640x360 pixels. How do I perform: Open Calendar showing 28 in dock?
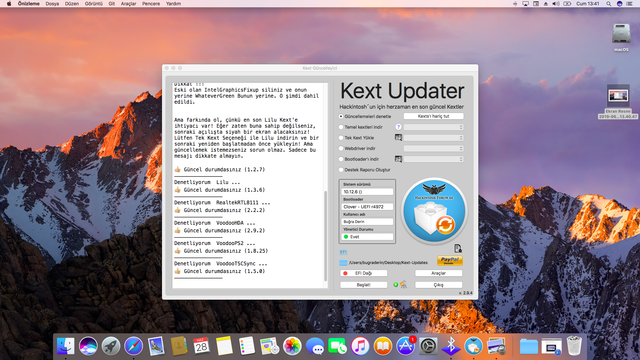coord(201,346)
